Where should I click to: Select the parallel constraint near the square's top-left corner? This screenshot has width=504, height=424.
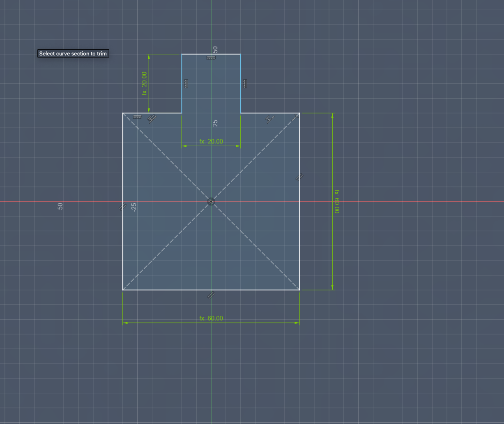pyautogui.click(x=152, y=118)
